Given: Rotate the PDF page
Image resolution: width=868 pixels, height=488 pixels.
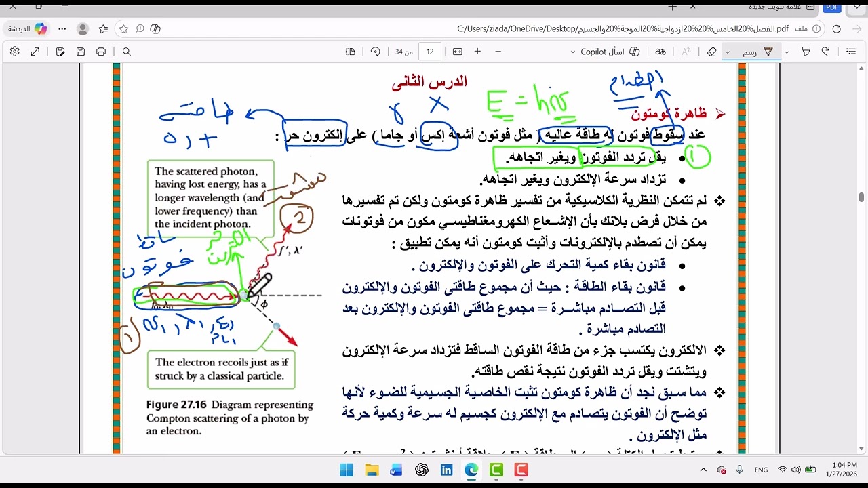Looking at the screenshot, I should coord(376,52).
